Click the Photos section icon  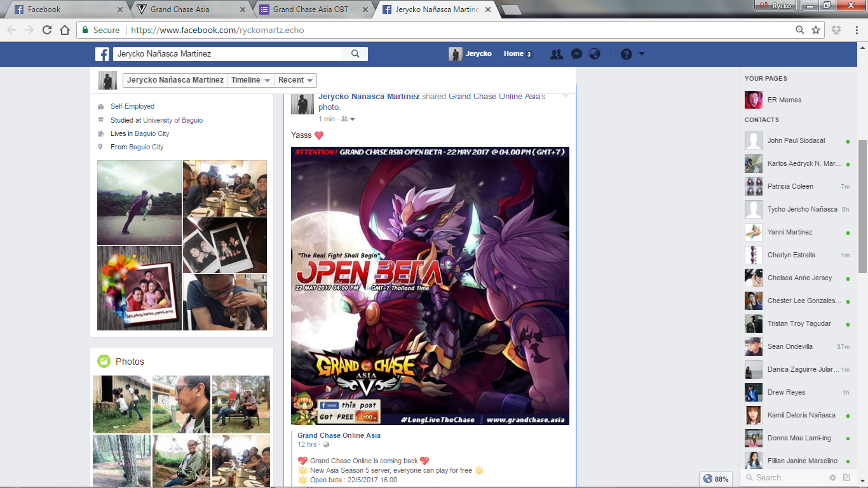tap(104, 362)
